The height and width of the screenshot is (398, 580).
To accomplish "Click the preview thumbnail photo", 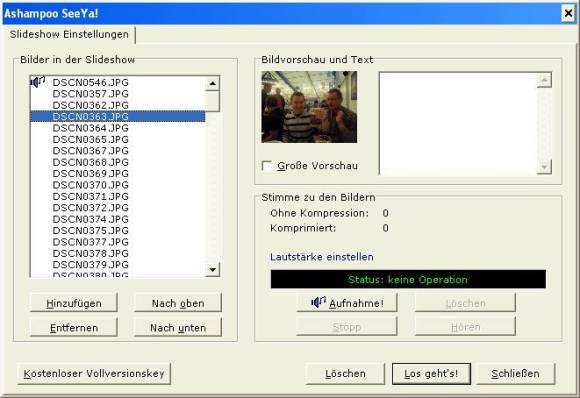I will tap(309, 107).
